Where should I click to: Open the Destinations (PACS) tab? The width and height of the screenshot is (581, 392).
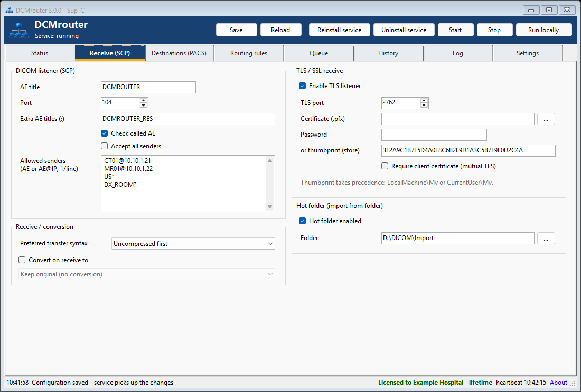point(179,53)
